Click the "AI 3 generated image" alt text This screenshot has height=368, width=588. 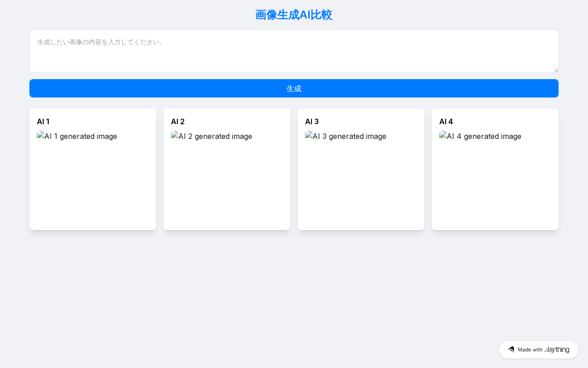point(349,136)
